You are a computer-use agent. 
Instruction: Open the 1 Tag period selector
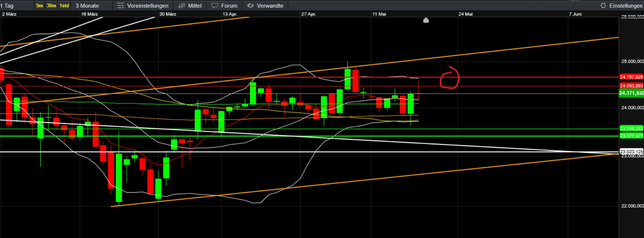[7, 6]
